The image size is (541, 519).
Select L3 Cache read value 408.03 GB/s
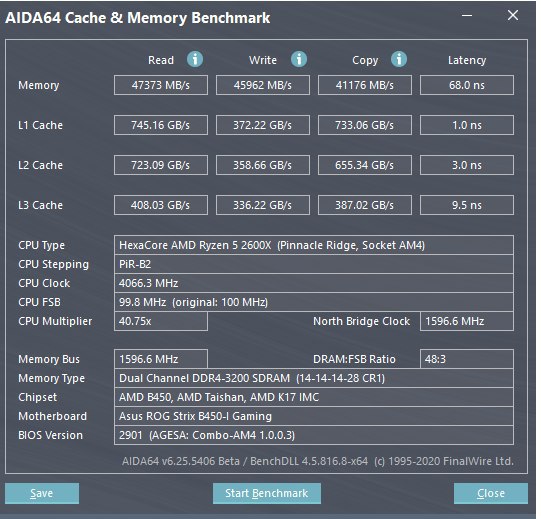[161, 205]
